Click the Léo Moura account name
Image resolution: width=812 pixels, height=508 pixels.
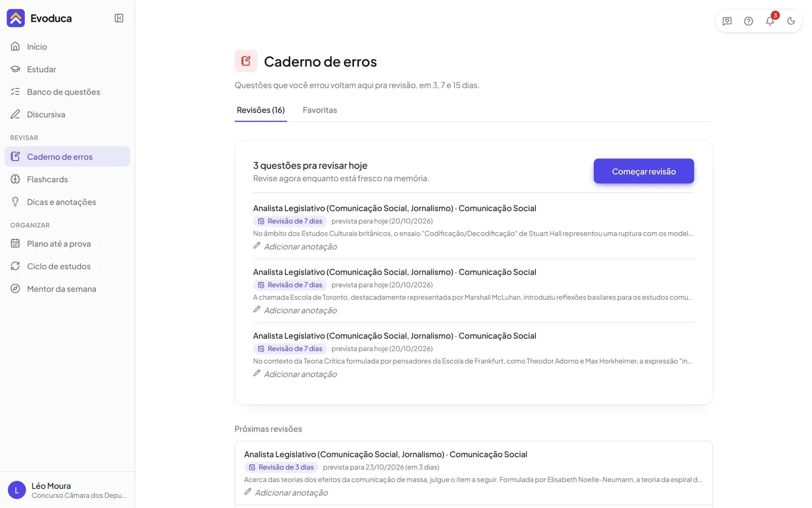tap(51, 486)
